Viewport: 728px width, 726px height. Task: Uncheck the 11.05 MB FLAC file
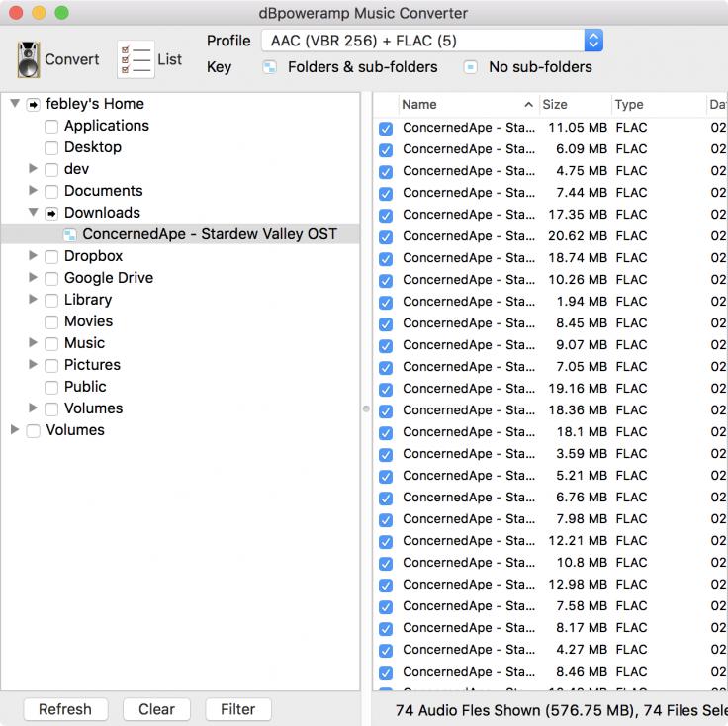tap(386, 129)
